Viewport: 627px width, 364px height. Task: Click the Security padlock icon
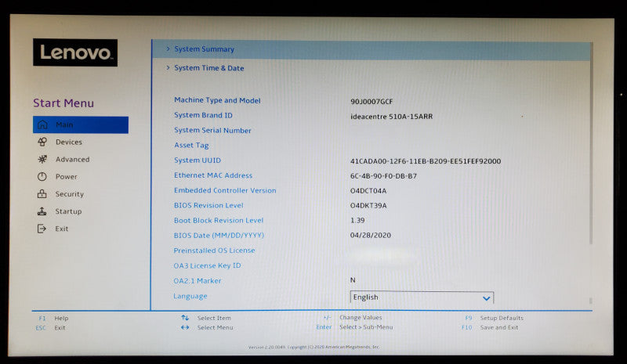(x=42, y=194)
